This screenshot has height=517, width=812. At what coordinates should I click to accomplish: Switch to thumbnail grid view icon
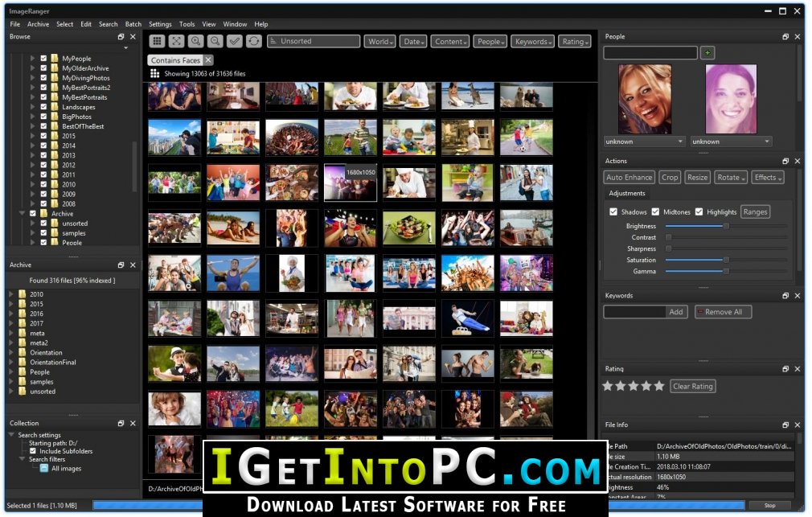158,41
